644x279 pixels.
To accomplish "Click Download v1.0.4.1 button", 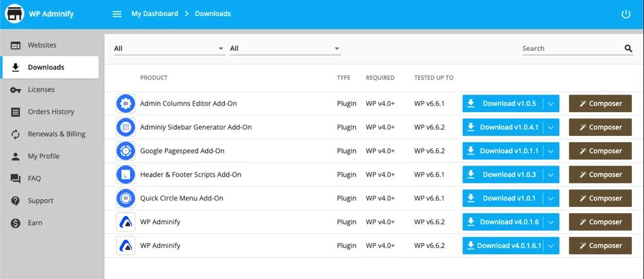I will tap(503, 128).
